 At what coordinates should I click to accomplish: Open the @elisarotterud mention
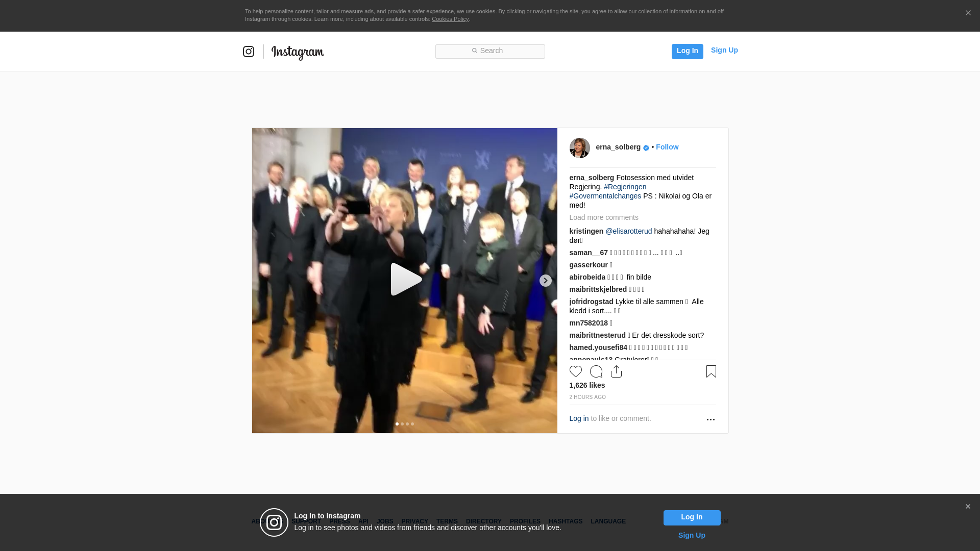click(629, 231)
